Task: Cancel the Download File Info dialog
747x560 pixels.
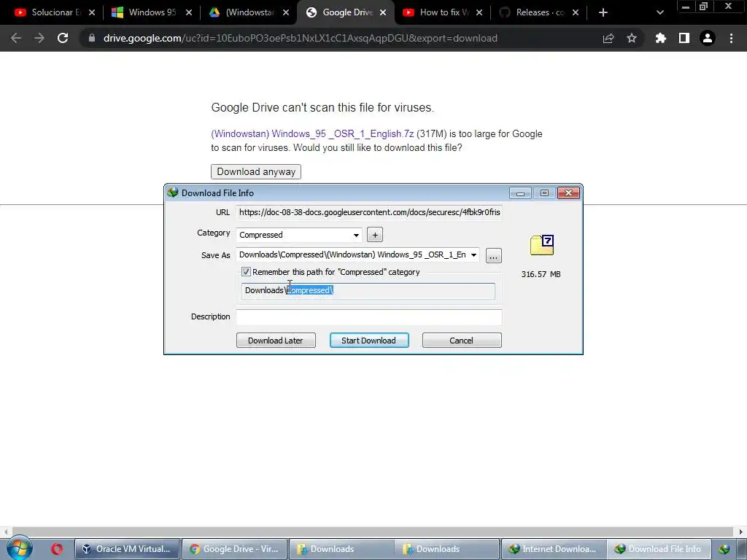Action: (x=462, y=341)
